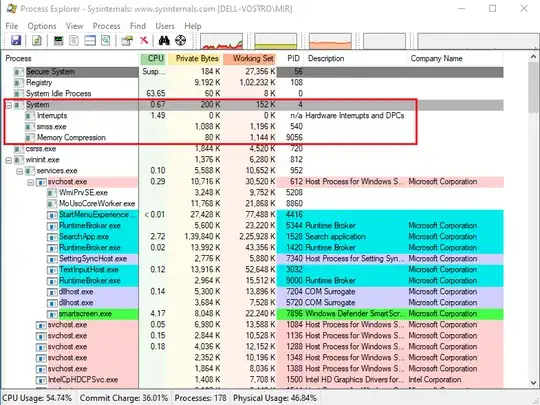Collapse the svchost.exe PID 612 node

pos(31,182)
